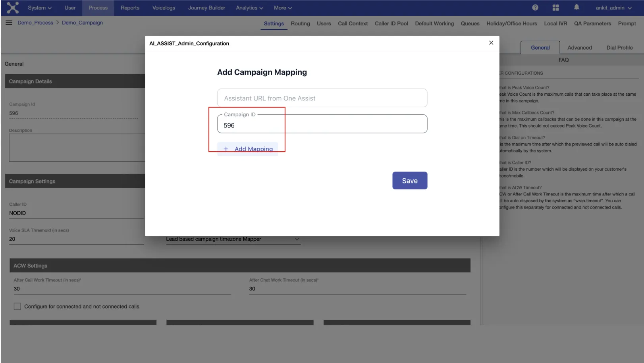This screenshot has width=644, height=363.
Task: Open the notifications bell icon
Action: (x=577, y=7)
